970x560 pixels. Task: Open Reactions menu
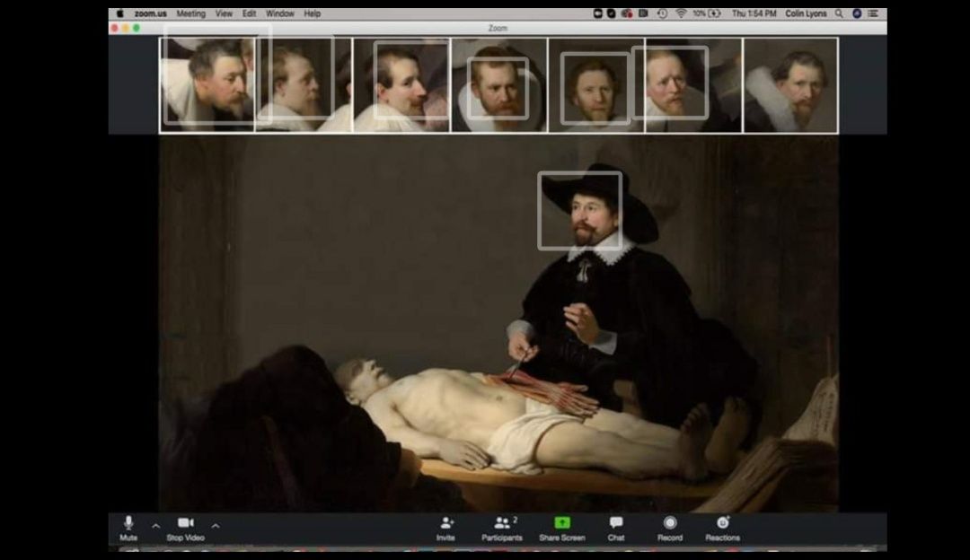click(722, 529)
